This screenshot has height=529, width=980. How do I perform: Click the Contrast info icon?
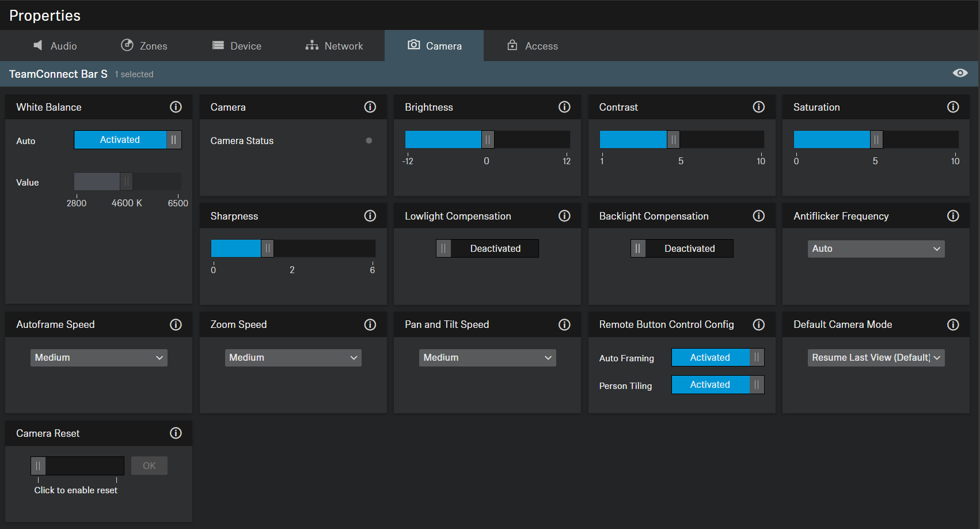coord(758,107)
